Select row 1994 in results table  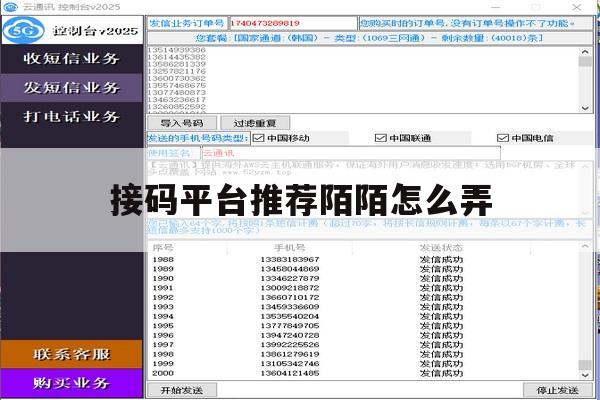click(364, 317)
